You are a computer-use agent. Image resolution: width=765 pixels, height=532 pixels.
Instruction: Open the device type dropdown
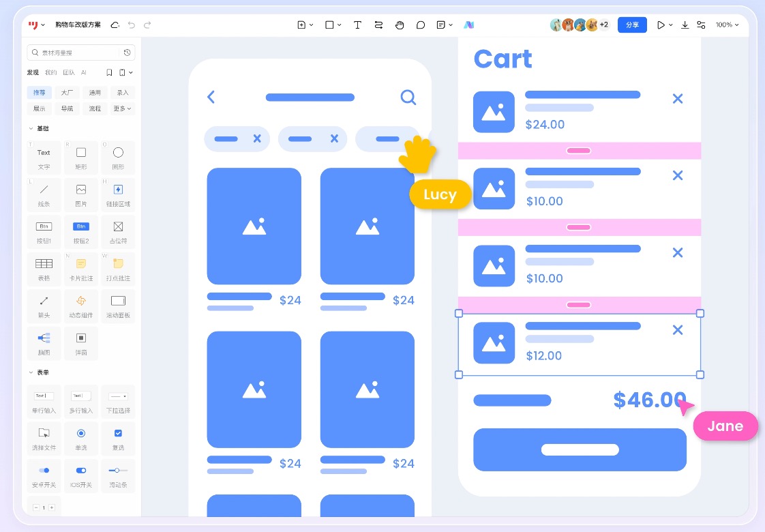point(125,72)
